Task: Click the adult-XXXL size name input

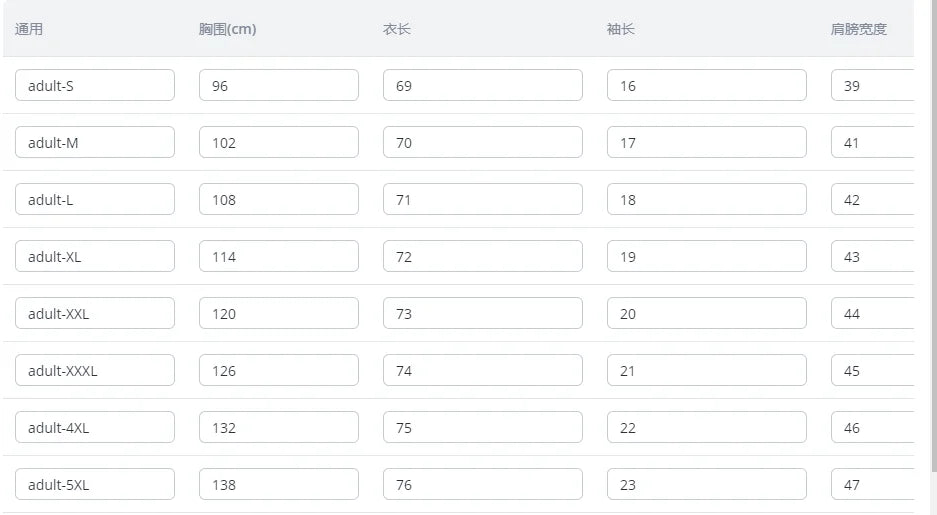Action: click(95, 370)
